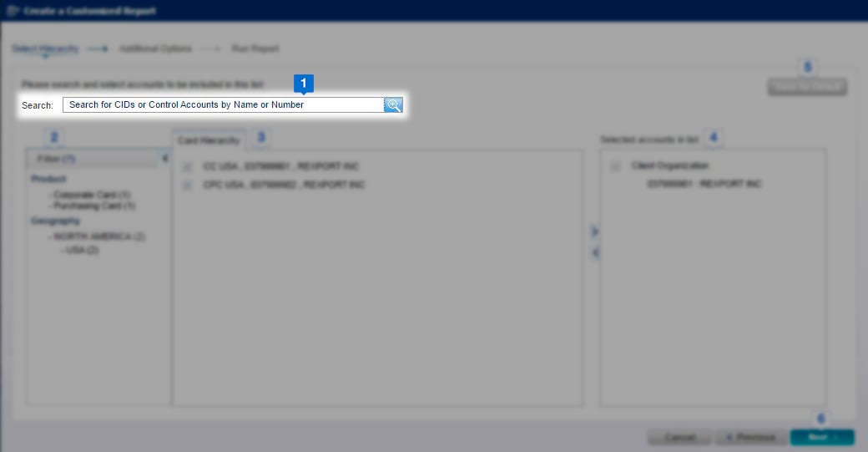
Task: Cancel the customized report dialog
Action: point(679,437)
